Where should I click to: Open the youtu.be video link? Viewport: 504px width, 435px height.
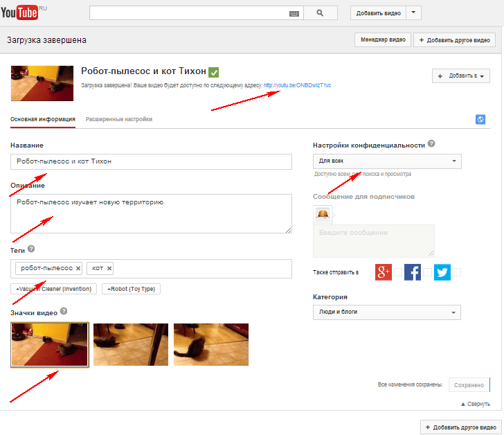click(x=297, y=85)
